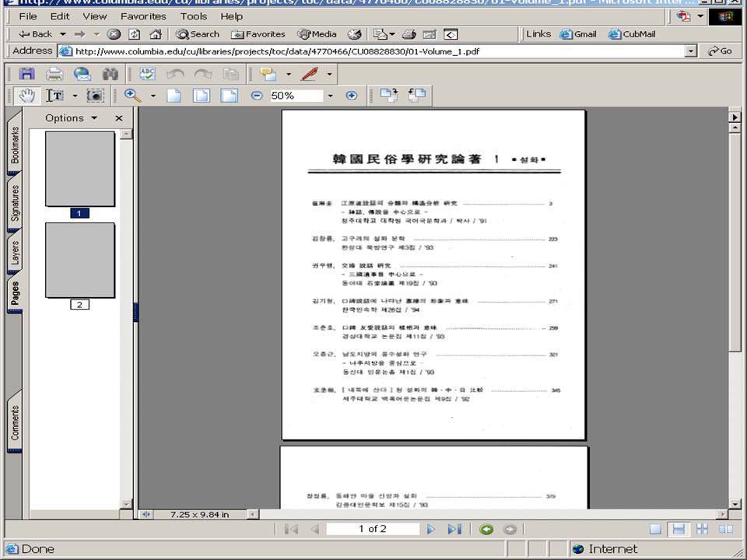Switch to the Comments tab
The height and width of the screenshot is (560, 747).
(x=15, y=422)
